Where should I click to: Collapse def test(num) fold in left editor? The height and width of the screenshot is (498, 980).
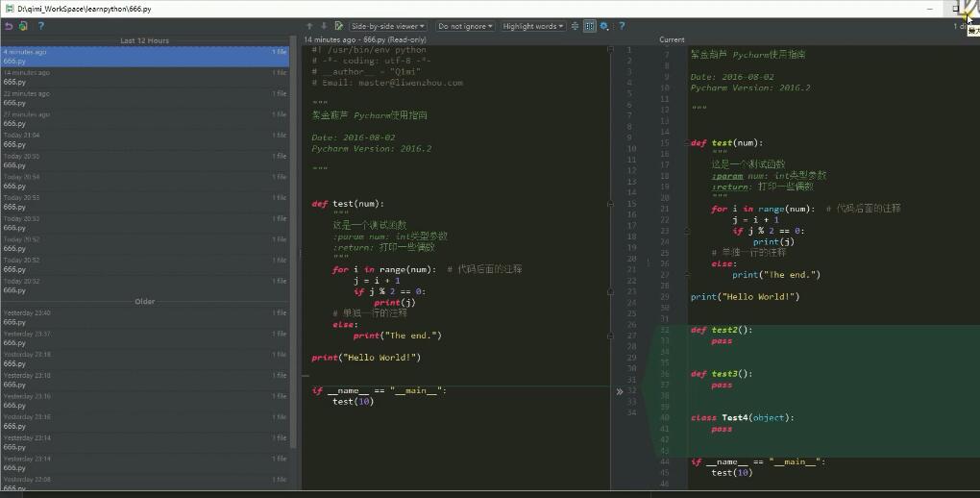point(611,204)
